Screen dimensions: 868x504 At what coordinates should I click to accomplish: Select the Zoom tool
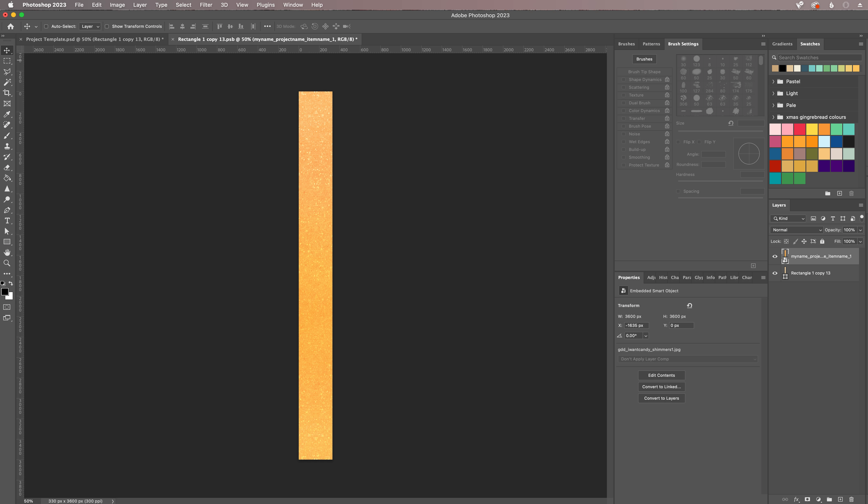click(7, 263)
